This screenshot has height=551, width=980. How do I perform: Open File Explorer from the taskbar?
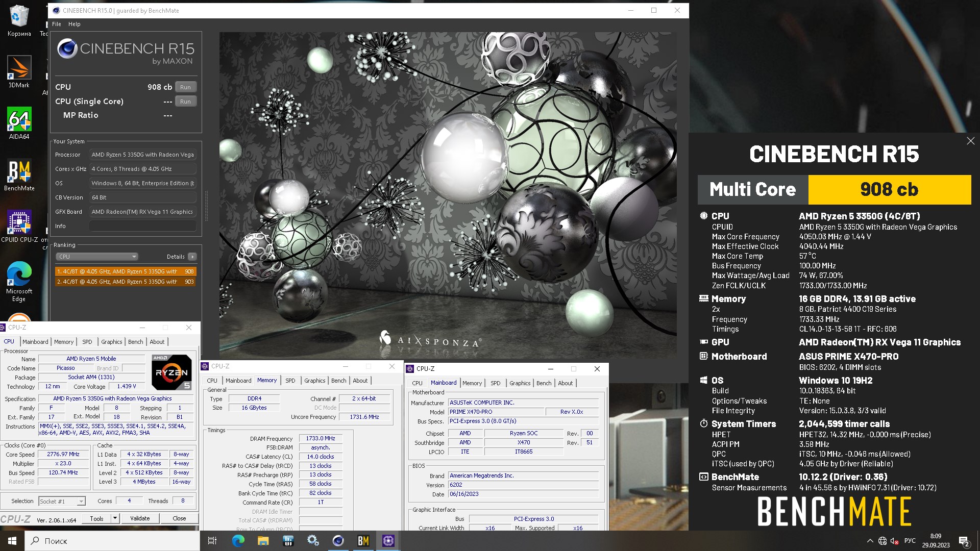(x=263, y=541)
